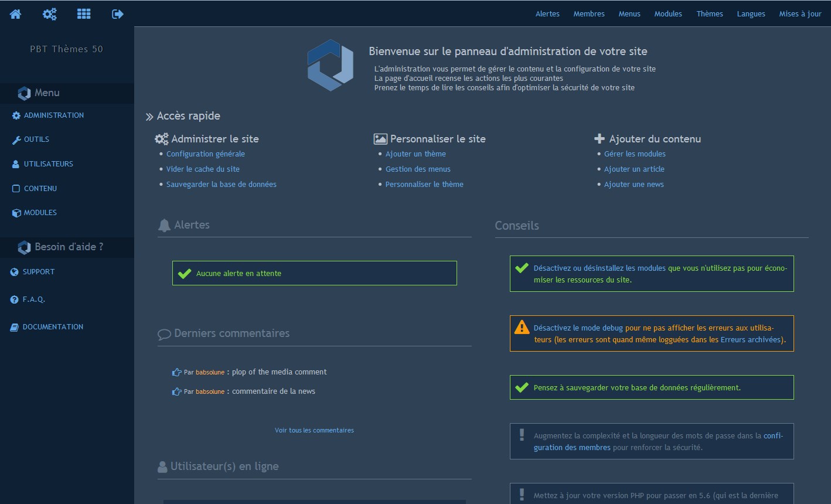Image resolution: width=831 pixels, height=504 pixels.
Task: Open Gérer les modules link
Action: pyautogui.click(x=635, y=154)
